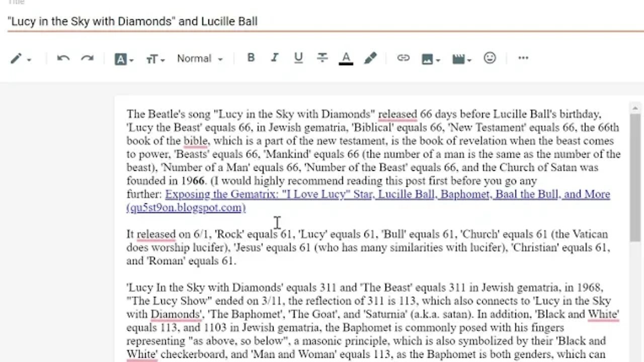Click the misspelled word 'bible'
This screenshot has width=644, height=362.
click(195, 141)
